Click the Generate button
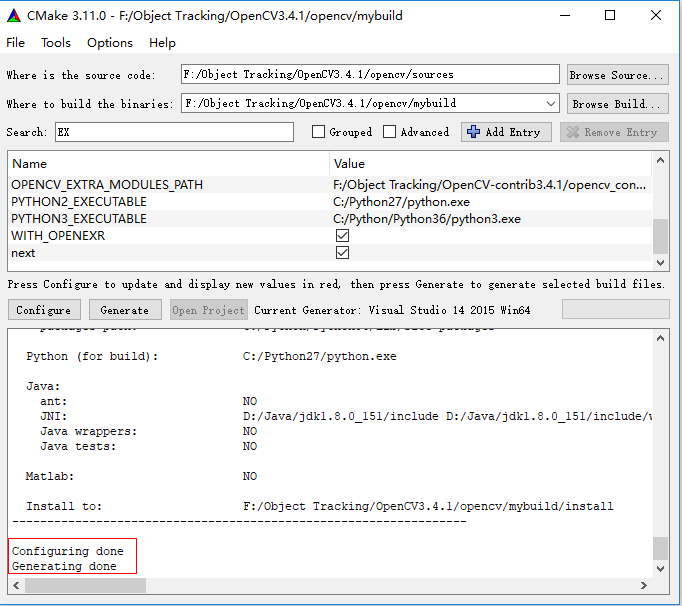 (125, 310)
